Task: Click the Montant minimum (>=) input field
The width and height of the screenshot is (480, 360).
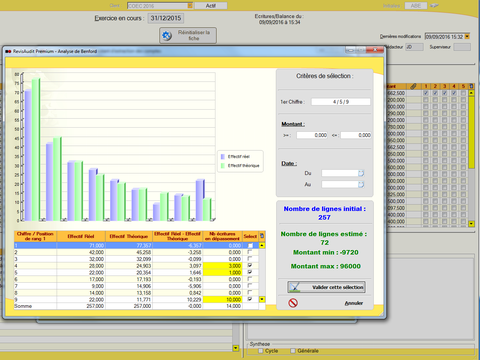Action: 312,135
